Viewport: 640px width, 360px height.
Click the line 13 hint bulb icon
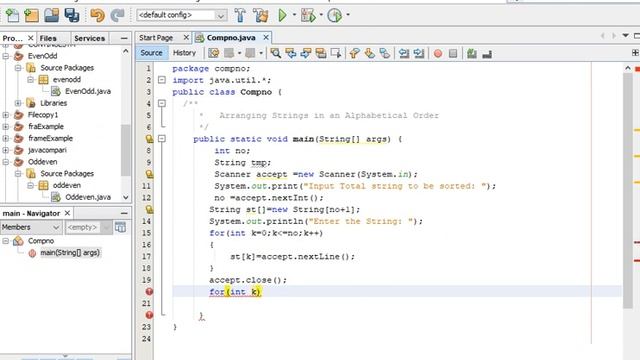click(x=149, y=209)
